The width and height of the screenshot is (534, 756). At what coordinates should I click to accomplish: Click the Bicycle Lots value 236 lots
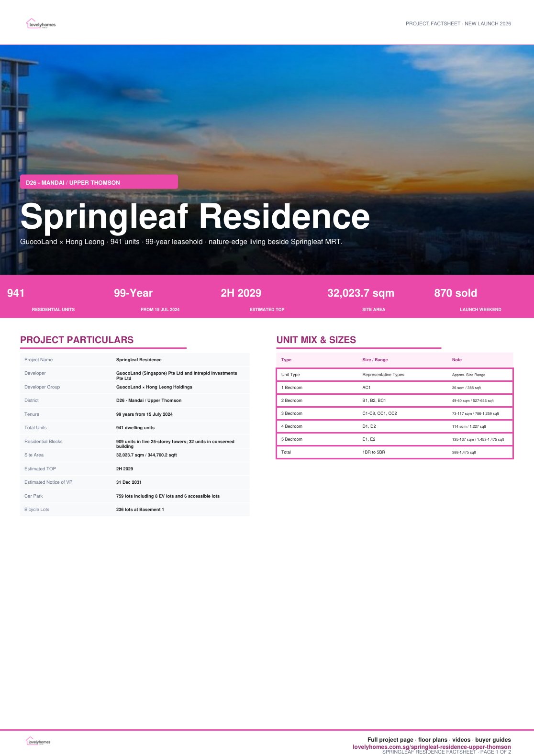[x=140, y=510]
